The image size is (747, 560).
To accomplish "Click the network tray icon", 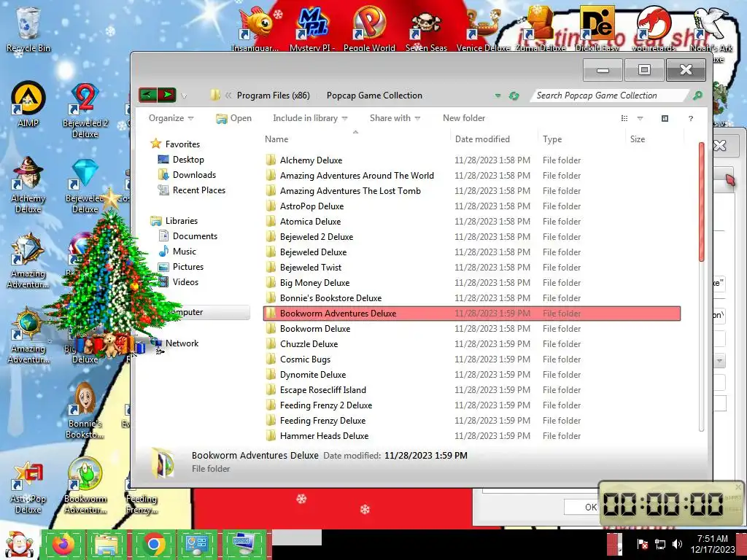I will click(x=659, y=544).
